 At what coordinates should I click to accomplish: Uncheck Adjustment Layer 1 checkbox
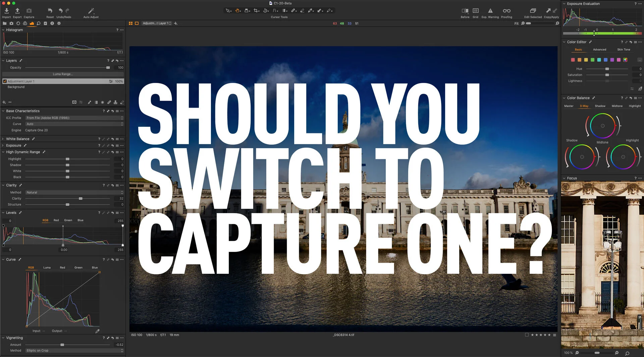(5, 81)
